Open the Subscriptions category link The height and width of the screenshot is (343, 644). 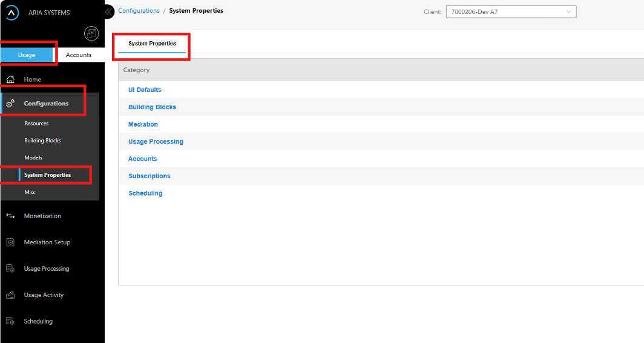(x=149, y=176)
